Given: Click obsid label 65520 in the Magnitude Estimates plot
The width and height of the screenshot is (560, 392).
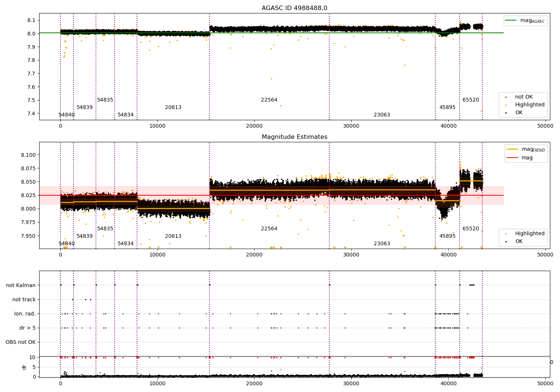Looking at the screenshot, I should [471, 229].
